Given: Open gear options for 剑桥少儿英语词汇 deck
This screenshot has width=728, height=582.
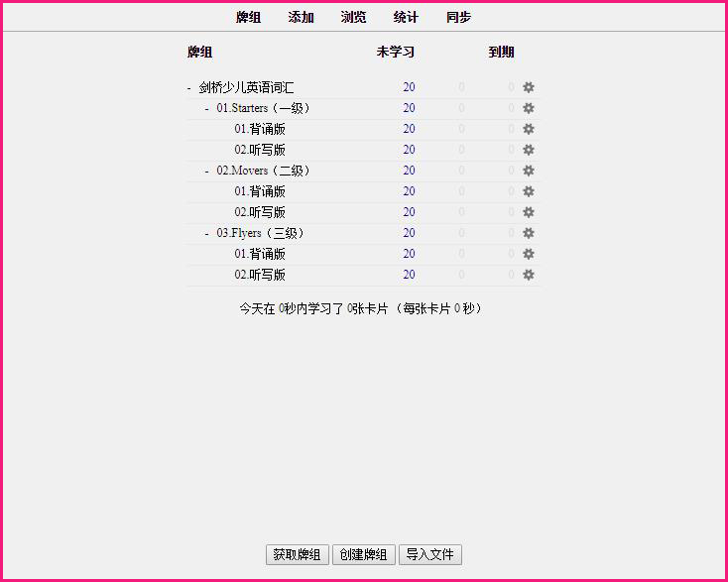Looking at the screenshot, I should tap(529, 87).
